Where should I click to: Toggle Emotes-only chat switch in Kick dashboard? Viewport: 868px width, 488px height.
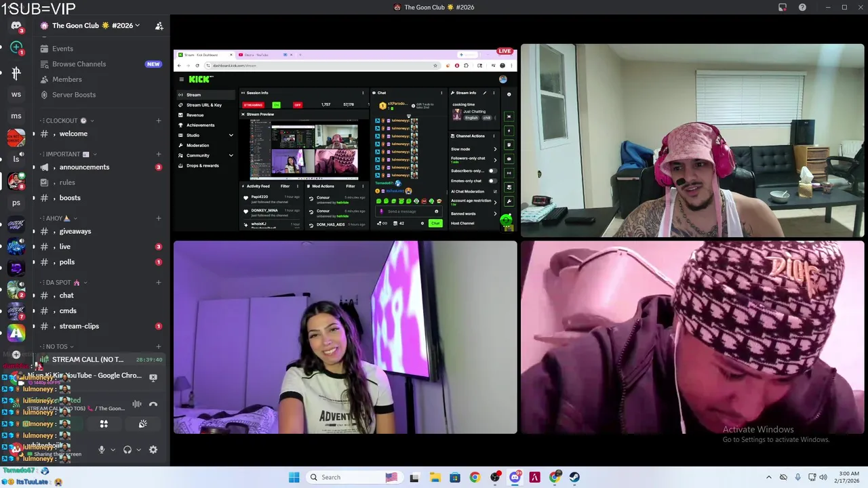click(492, 181)
